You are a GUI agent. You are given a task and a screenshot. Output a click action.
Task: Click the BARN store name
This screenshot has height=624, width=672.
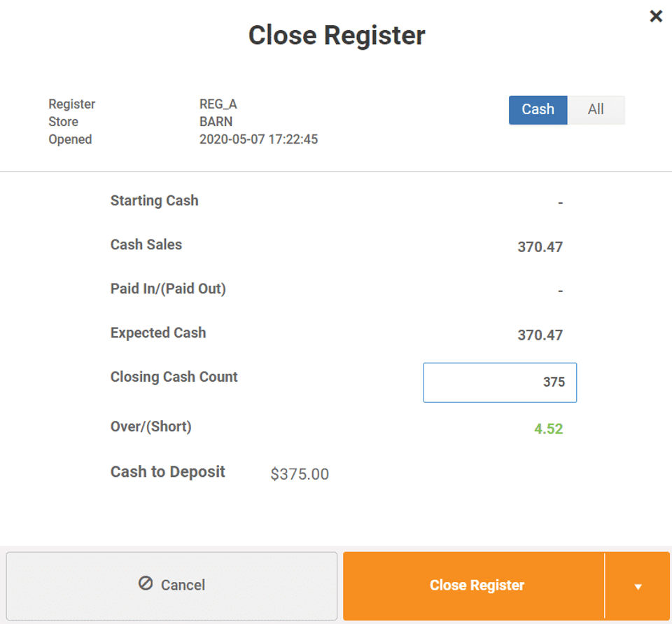(216, 122)
